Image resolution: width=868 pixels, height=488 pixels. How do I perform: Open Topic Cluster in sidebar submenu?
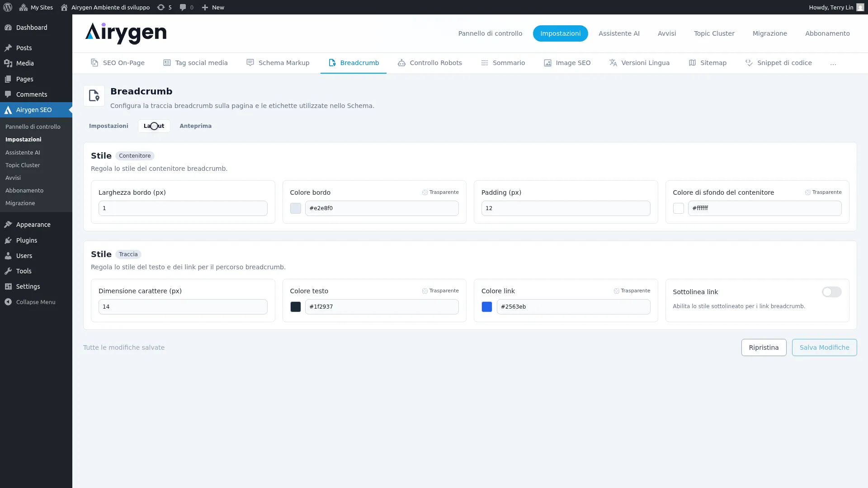(x=23, y=165)
